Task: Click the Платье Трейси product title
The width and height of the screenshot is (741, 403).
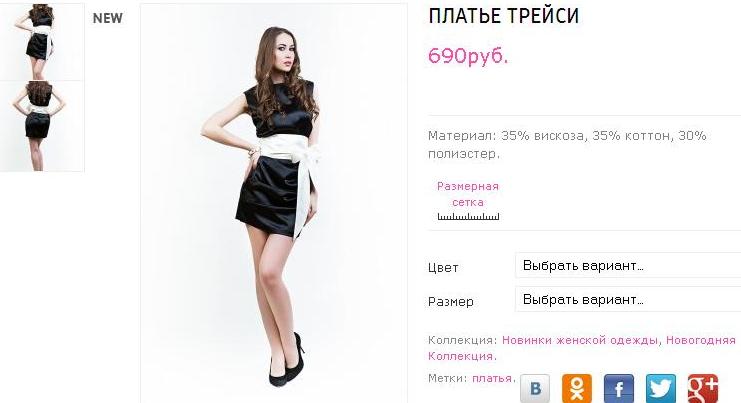Action: pos(503,16)
